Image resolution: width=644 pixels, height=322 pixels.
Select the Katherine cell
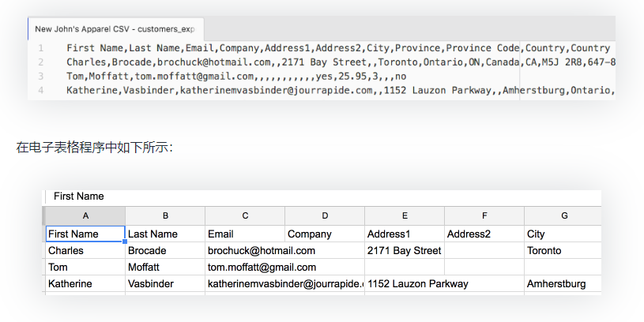pos(85,284)
